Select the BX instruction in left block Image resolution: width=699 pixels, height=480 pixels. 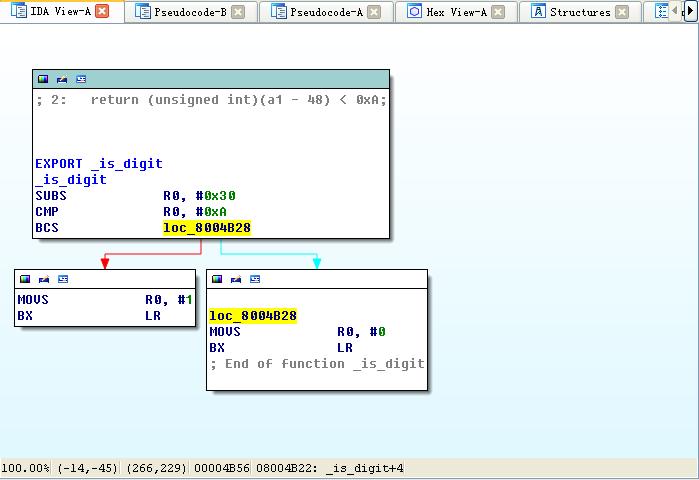point(25,316)
